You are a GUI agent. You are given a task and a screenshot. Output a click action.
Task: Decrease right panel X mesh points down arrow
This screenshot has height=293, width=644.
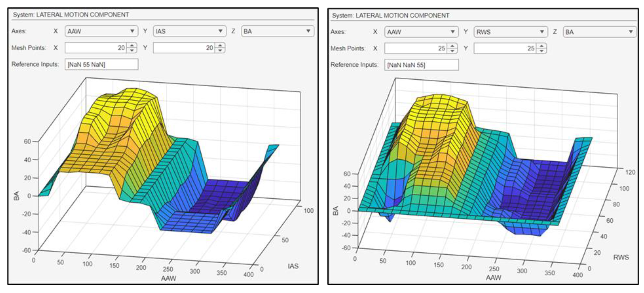[x=452, y=51]
